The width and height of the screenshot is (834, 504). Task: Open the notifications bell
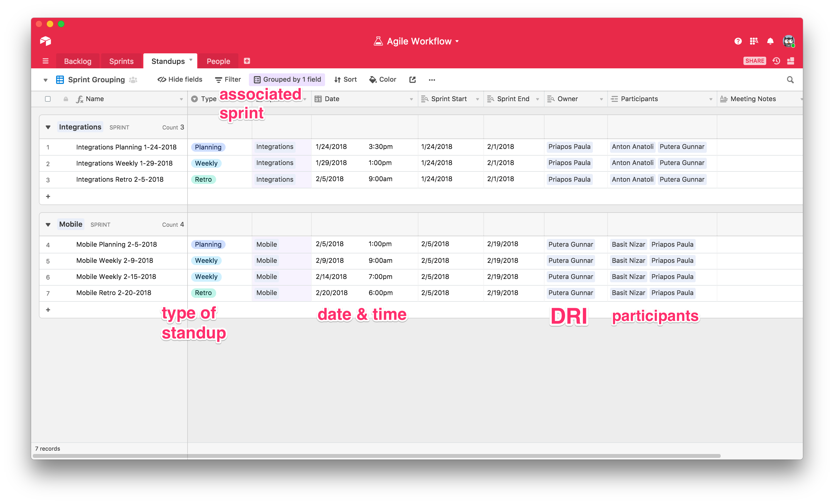click(770, 41)
